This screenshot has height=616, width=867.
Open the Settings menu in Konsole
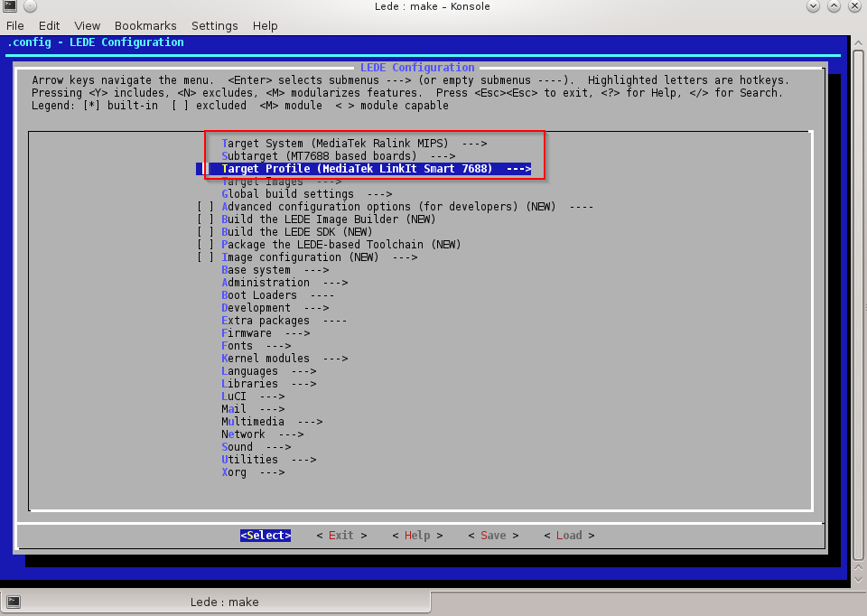point(215,26)
